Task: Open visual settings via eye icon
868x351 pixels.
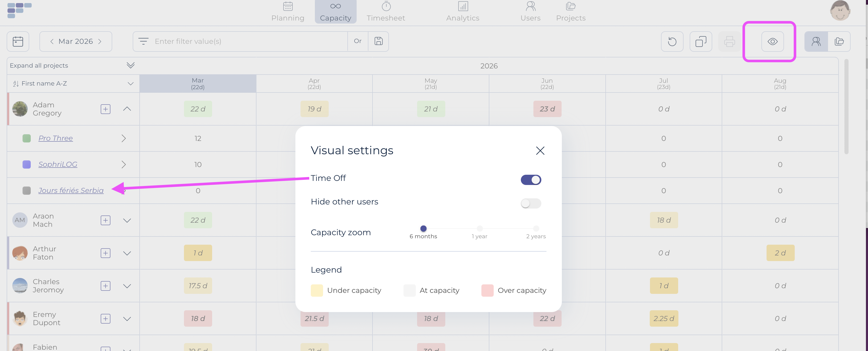Action: 772,42
